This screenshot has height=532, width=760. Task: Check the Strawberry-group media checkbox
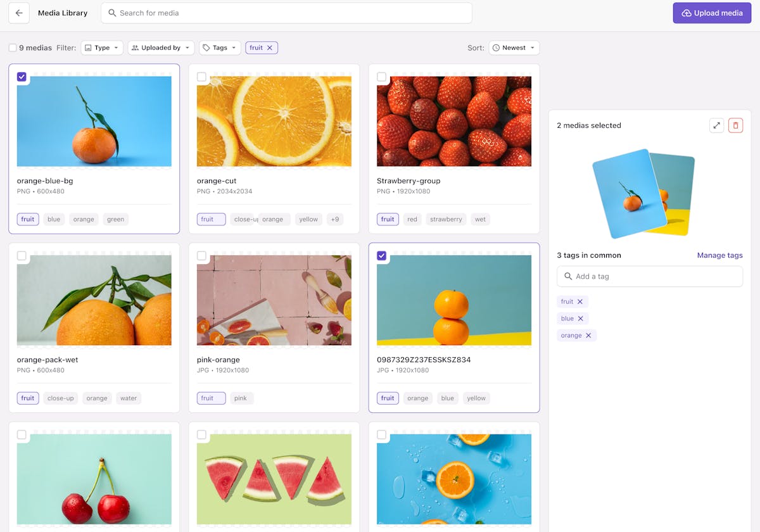click(x=381, y=77)
